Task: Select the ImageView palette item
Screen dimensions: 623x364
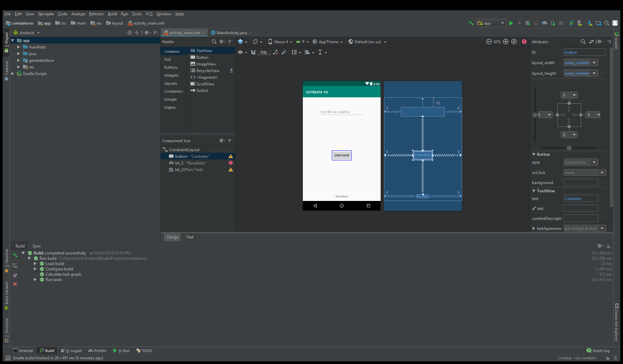Action: (206, 64)
